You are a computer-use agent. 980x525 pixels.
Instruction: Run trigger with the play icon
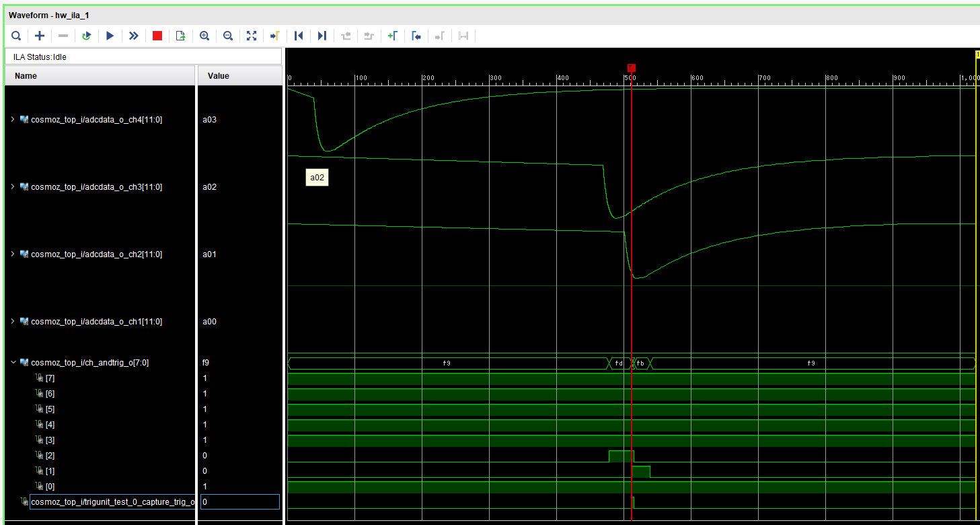coord(110,36)
